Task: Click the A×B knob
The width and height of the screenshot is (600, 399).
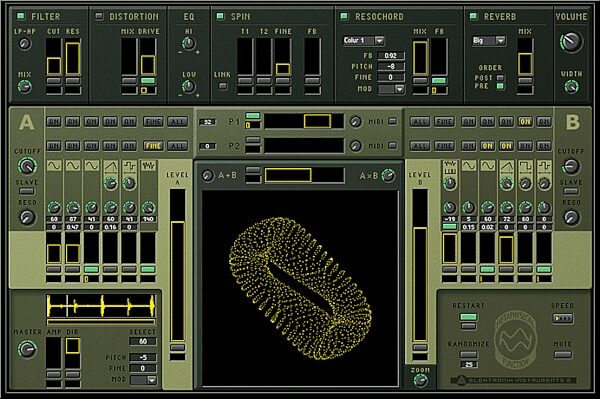Action: [x=389, y=176]
